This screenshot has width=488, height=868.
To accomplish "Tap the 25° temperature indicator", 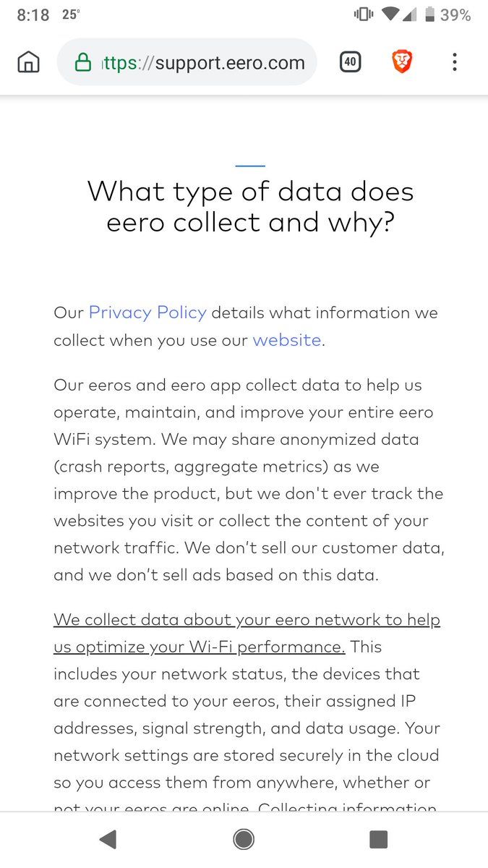I will [x=71, y=14].
